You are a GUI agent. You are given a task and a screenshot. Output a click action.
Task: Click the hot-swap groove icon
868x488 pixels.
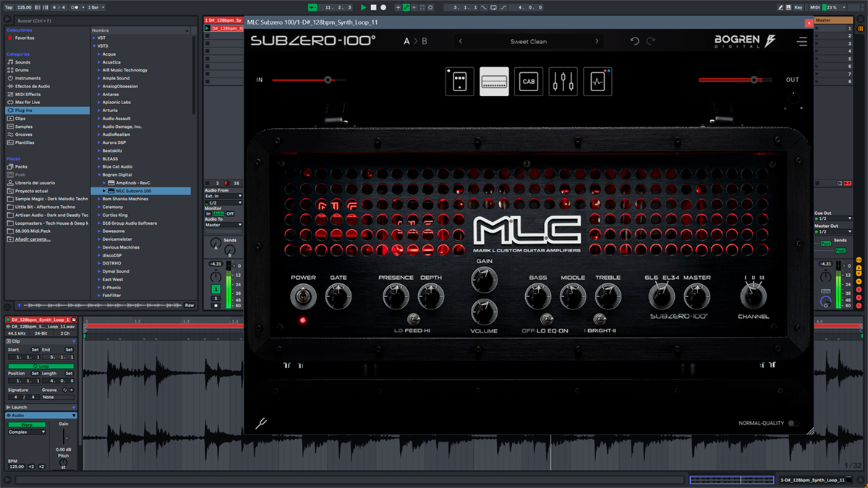64,390
